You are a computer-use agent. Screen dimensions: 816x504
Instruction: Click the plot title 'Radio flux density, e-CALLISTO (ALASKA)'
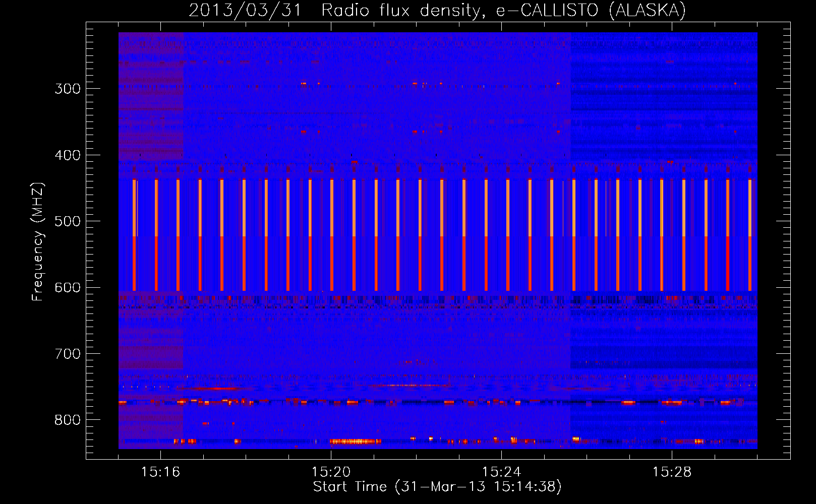point(504,10)
